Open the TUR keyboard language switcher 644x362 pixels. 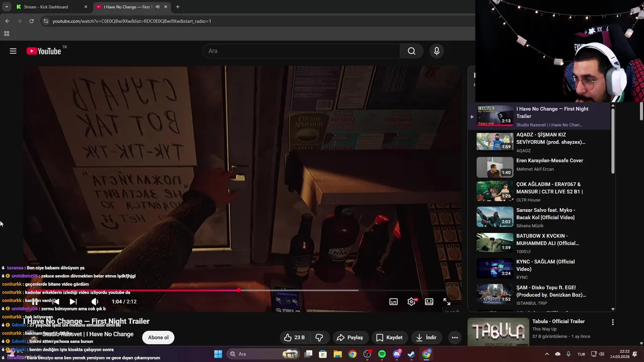pyautogui.click(x=581, y=354)
